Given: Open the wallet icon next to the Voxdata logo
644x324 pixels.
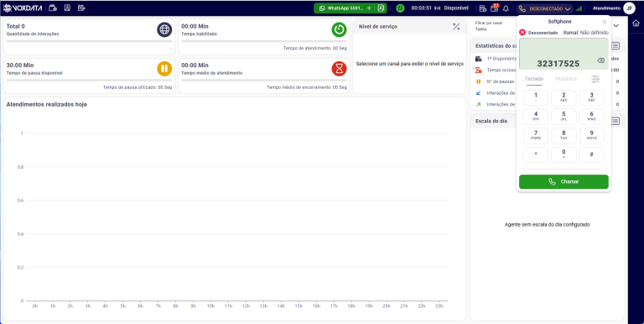Looking at the screenshot, I should pos(53,8).
